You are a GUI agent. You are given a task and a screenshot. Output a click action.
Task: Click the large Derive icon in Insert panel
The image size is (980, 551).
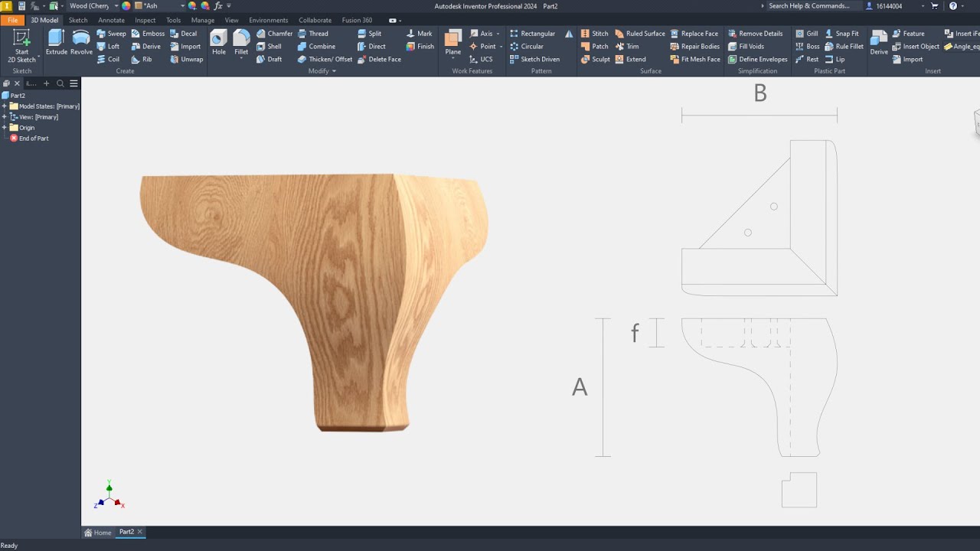(879, 43)
